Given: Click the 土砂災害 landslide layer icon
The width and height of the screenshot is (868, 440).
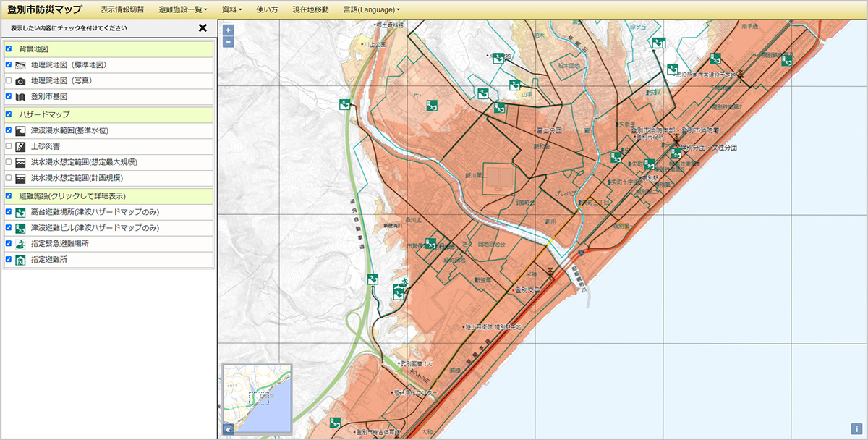Looking at the screenshot, I should click(x=20, y=146).
